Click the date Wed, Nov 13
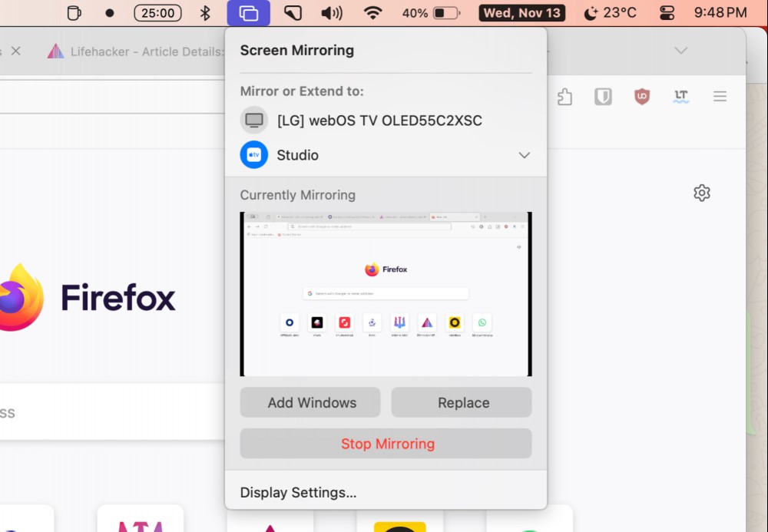The width and height of the screenshot is (768, 532). tap(521, 13)
